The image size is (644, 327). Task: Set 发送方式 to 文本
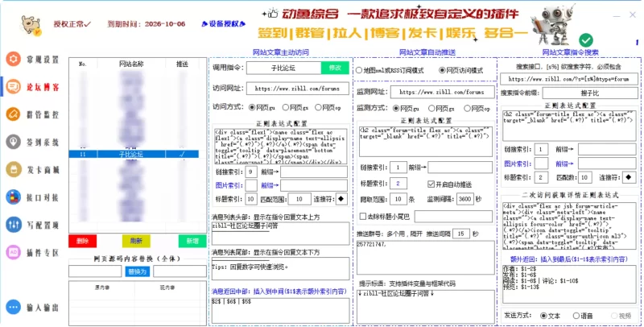click(550, 316)
